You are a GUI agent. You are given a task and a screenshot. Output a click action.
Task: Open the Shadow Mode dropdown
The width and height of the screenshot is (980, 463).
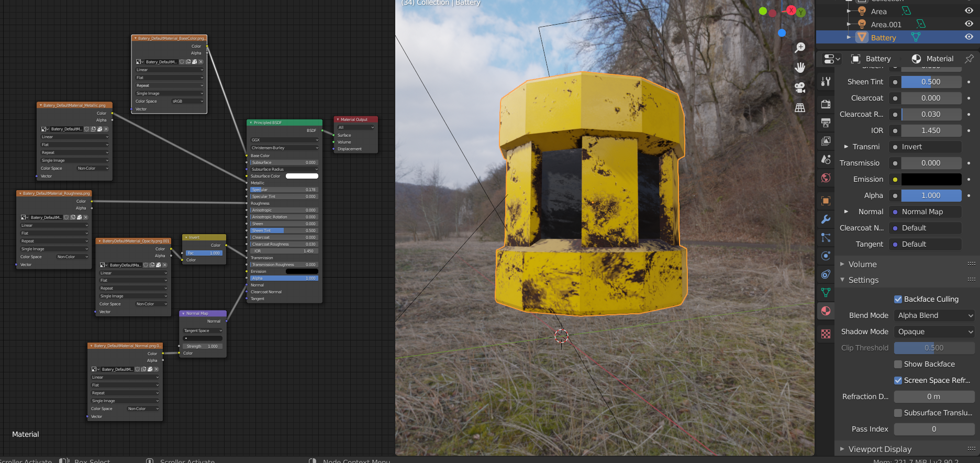point(934,332)
